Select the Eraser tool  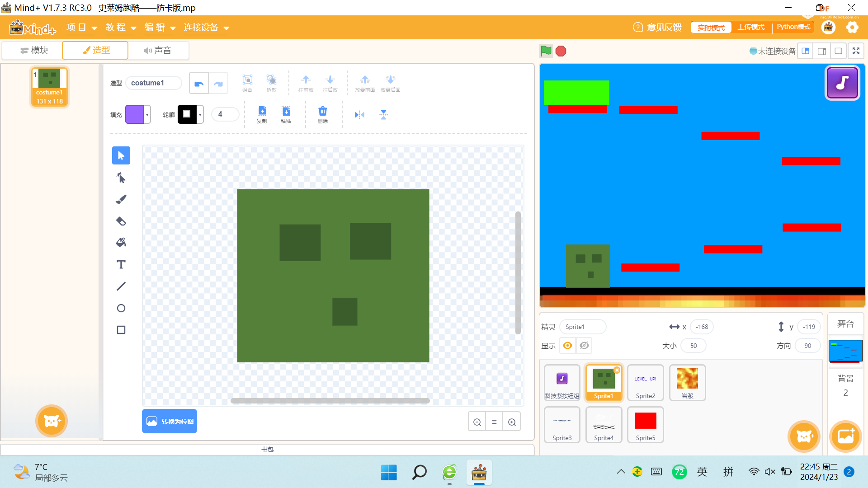coord(121,221)
